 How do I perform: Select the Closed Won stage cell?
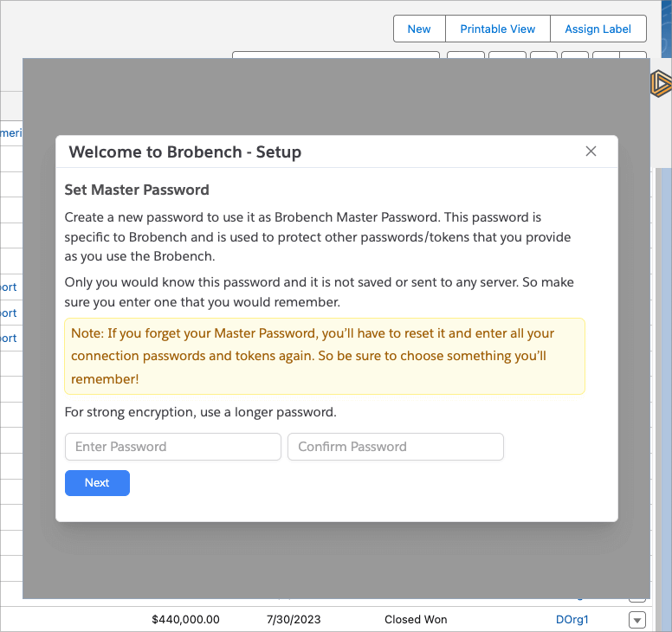tap(417, 620)
